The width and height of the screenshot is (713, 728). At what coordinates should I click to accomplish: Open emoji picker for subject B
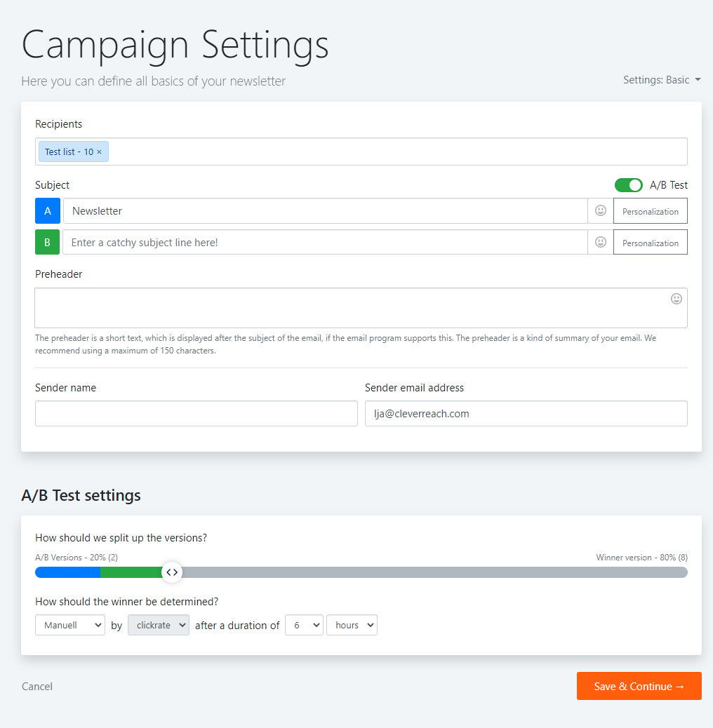coord(601,243)
